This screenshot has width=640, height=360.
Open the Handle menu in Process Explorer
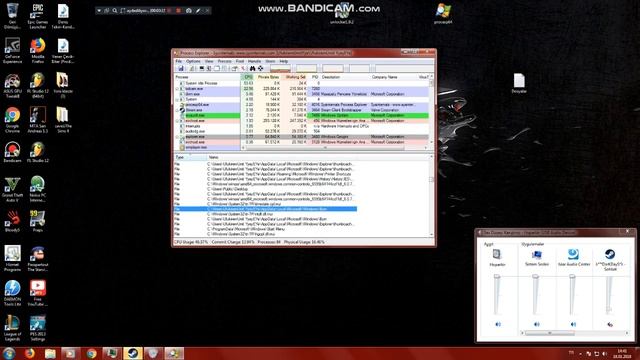click(x=254, y=61)
